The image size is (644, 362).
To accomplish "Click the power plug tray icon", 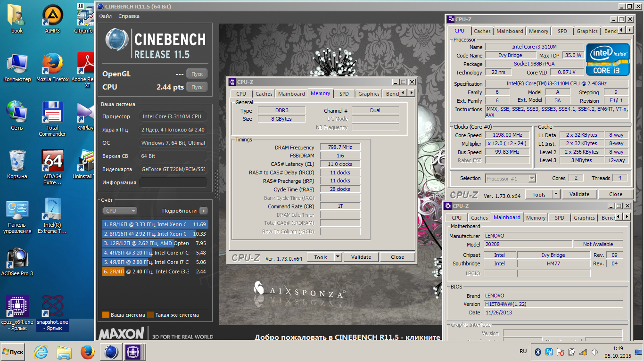I will (572, 352).
